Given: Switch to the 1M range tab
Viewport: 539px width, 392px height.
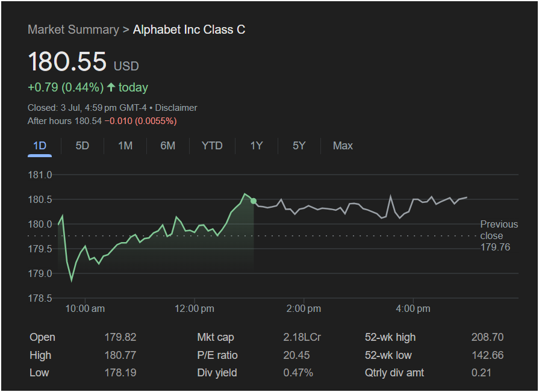Looking at the screenshot, I should [125, 146].
